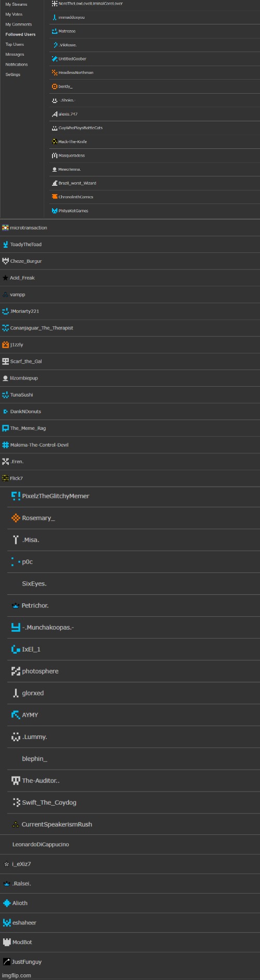Screen dimensions: 260x980
Task: Open Notifications in sidebar
Action: tap(17, 65)
